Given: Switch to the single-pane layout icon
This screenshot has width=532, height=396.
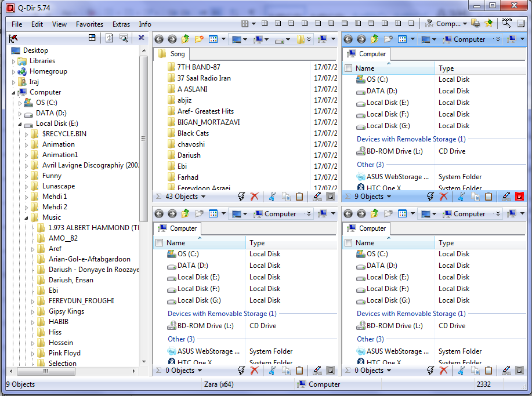Looking at the screenshot, I should [x=411, y=24].
